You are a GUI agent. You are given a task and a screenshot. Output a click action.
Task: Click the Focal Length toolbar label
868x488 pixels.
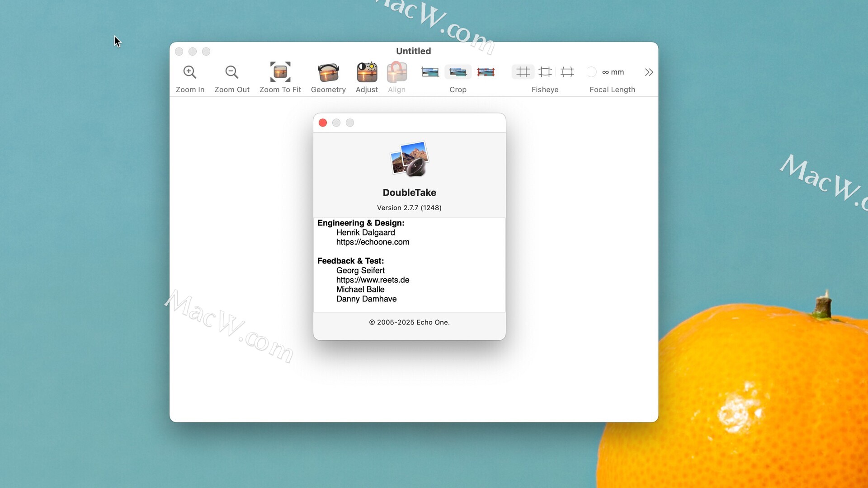(613, 89)
